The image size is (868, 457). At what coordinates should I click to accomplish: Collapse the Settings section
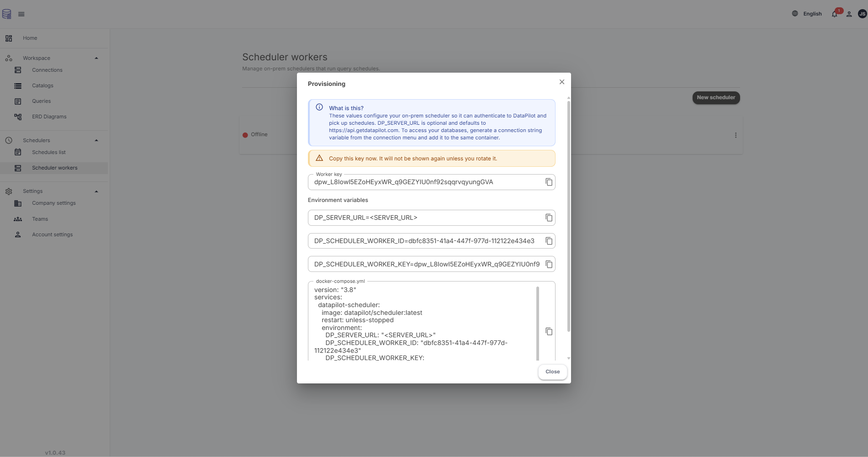[x=96, y=191]
